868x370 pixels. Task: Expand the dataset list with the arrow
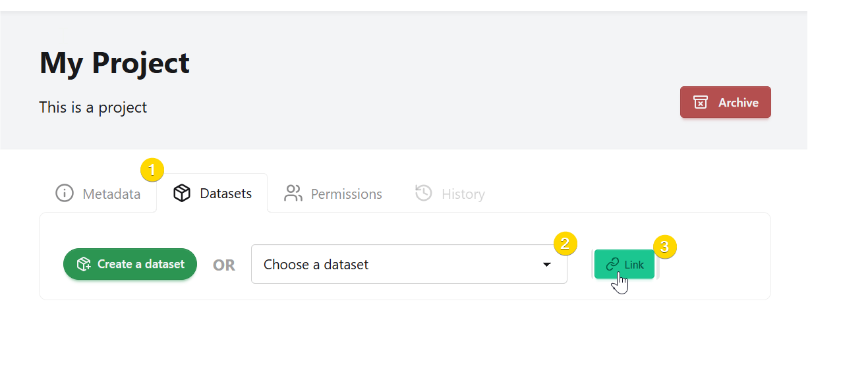click(x=546, y=265)
